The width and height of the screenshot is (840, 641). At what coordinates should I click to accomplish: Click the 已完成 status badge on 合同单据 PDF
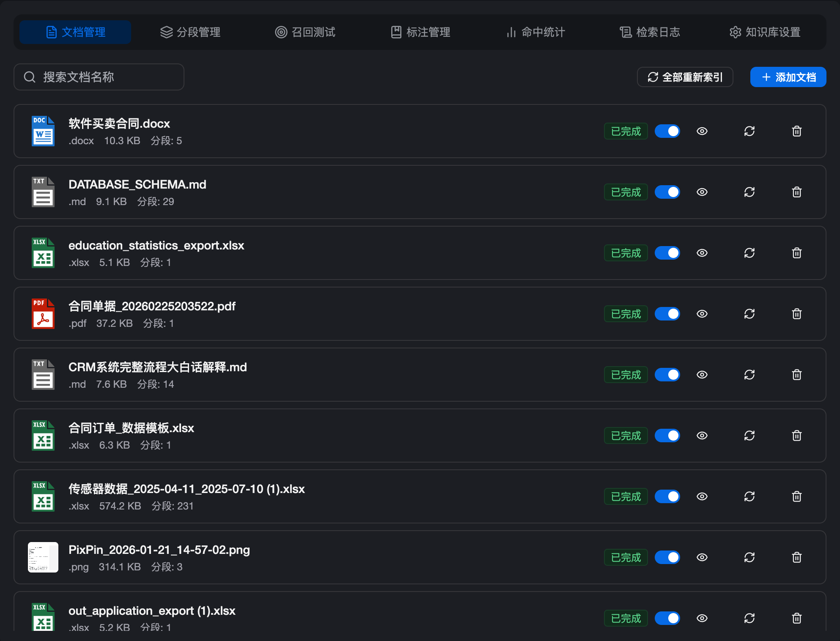[626, 314]
